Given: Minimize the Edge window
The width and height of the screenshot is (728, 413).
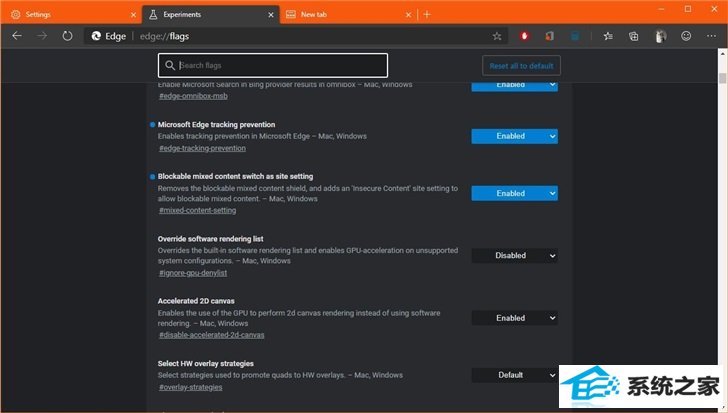Looking at the screenshot, I should point(661,9).
